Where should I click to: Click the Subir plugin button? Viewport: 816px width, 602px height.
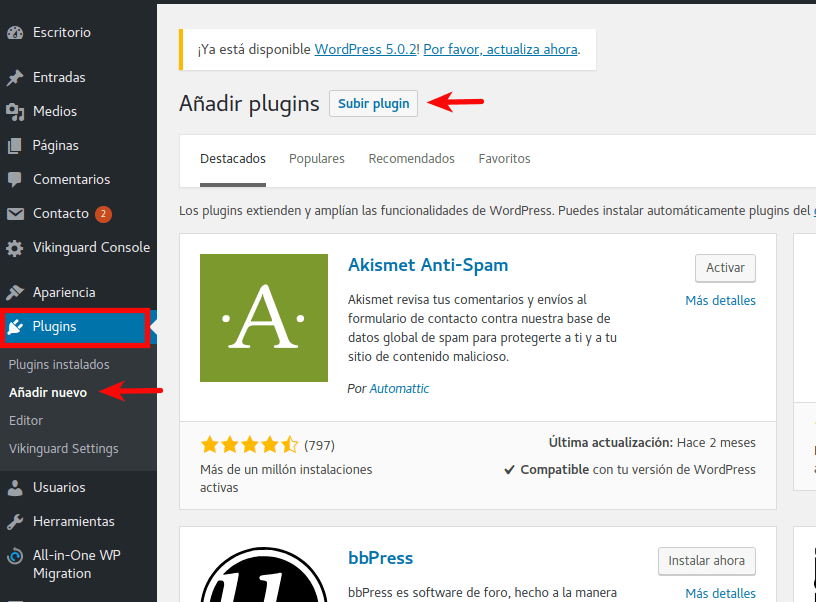tap(373, 104)
